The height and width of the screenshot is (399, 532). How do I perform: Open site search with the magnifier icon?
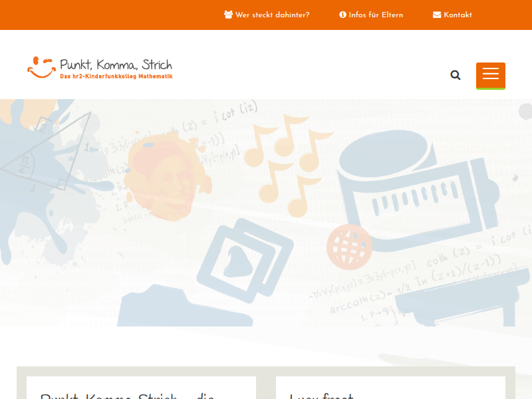(456, 75)
